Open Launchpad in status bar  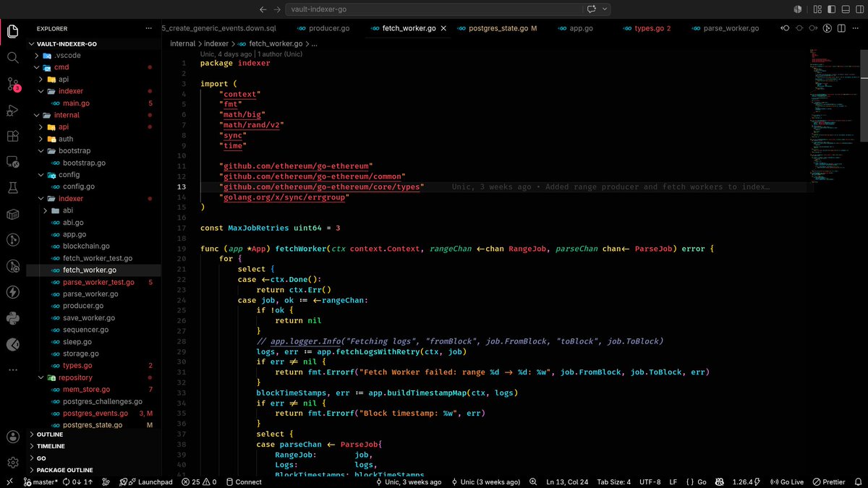click(145, 481)
